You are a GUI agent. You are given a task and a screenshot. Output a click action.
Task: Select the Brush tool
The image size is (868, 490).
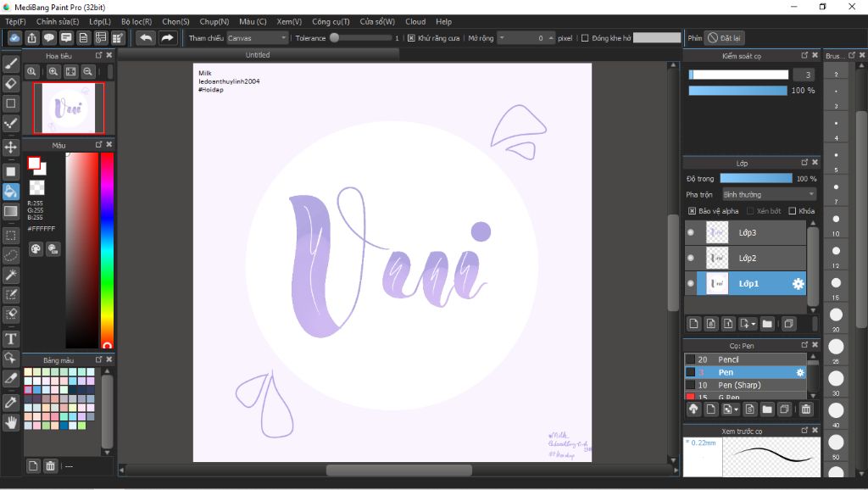click(x=10, y=64)
